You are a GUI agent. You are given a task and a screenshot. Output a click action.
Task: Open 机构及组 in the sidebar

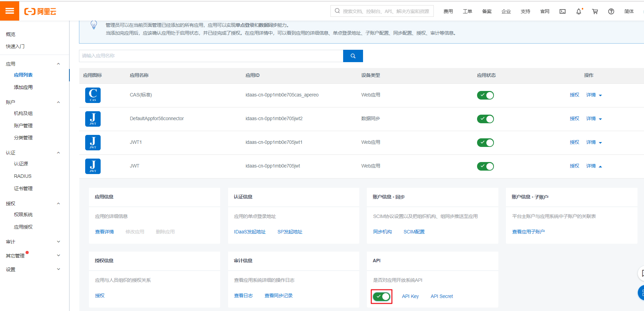[23, 113]
